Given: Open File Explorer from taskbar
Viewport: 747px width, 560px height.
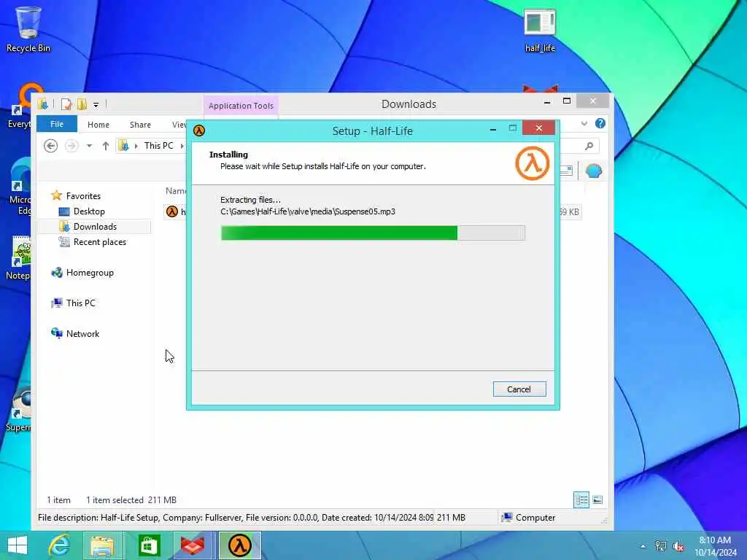Looking at the screenshot, I should click(x=102, y=545).
